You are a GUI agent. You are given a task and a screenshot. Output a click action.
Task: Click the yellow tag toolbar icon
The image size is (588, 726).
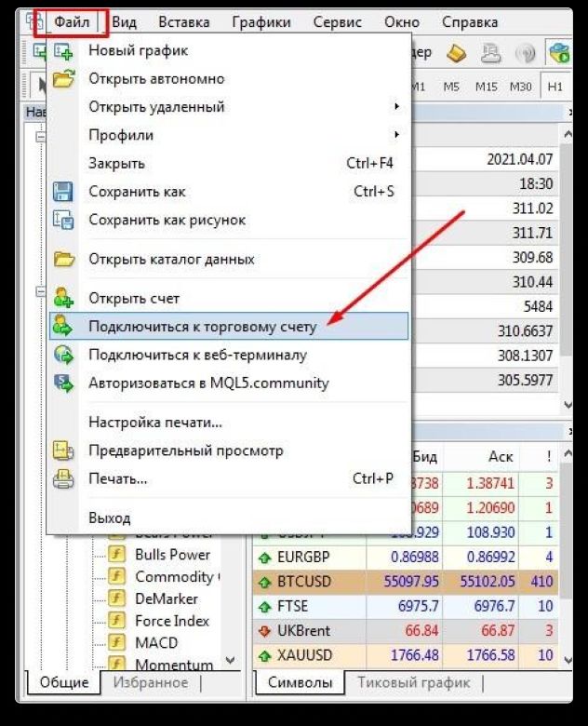tap(457, 54)
